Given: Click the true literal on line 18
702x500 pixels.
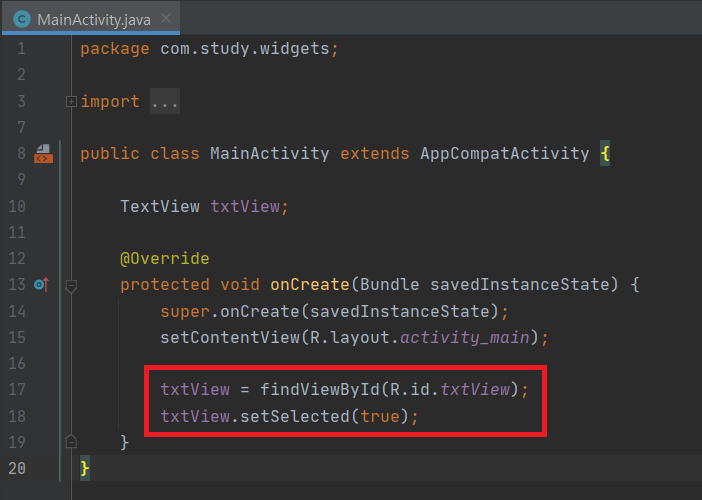Looking at the screenshot, I should (x=380, y=417).
